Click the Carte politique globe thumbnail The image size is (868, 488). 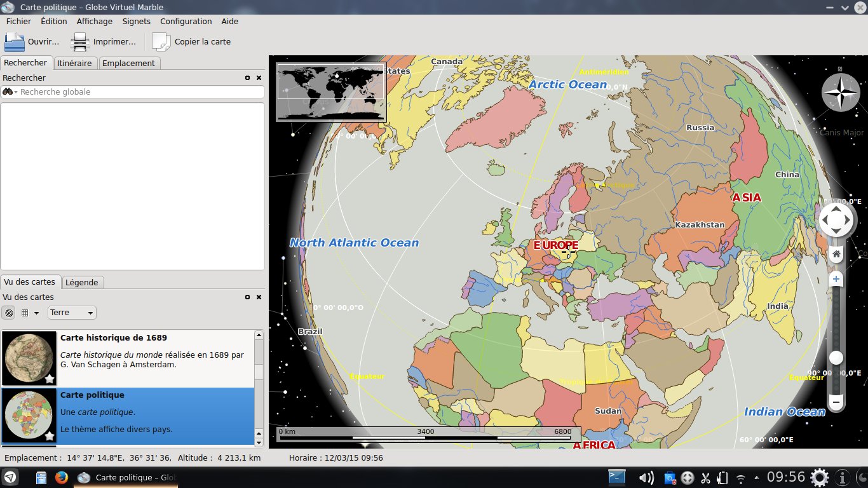point(29,416)
